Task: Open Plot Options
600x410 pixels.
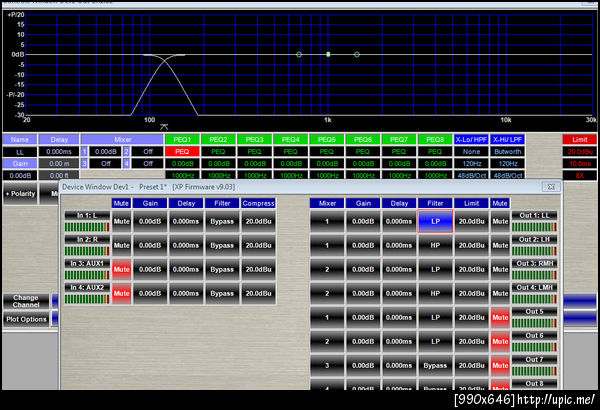Action: click(x=26, y=319)
